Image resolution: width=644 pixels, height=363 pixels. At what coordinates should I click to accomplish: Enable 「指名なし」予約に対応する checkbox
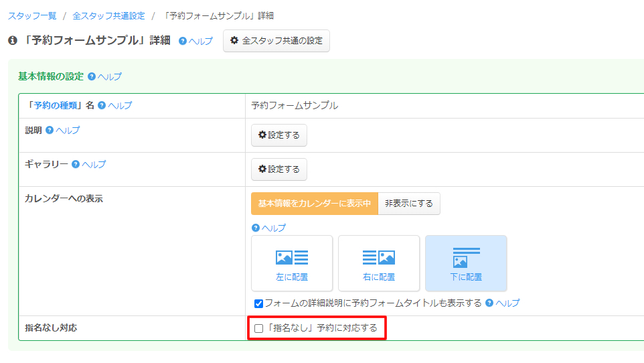click(259, 328)
